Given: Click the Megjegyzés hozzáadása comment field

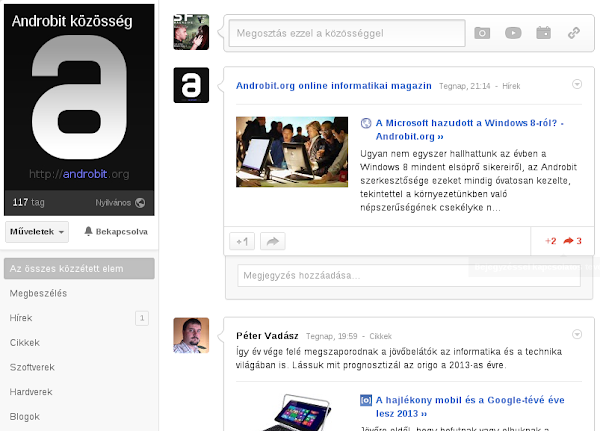Looking at the screenshot, I should click(409, 276).
